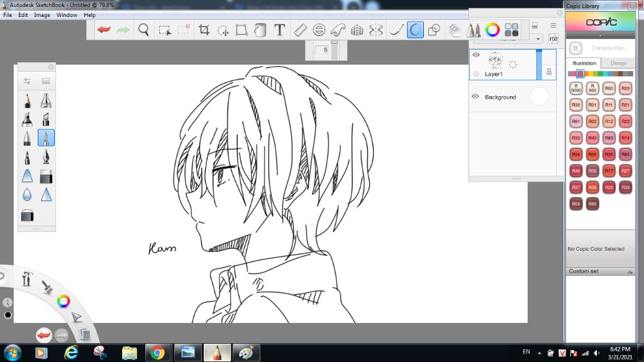Screen dimensions: 644x362
Task: Open the Color Editor wheel in toolbar
Action: [x=492, y=30]
